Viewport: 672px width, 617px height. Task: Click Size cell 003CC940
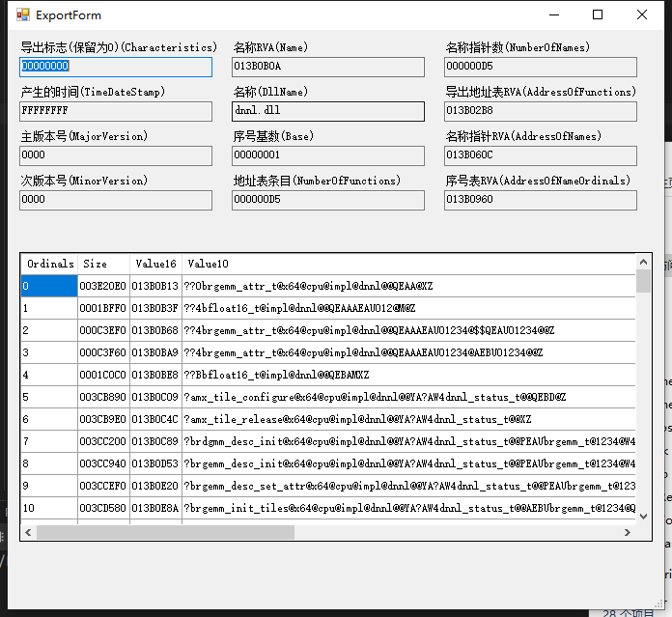click(103, 463)
